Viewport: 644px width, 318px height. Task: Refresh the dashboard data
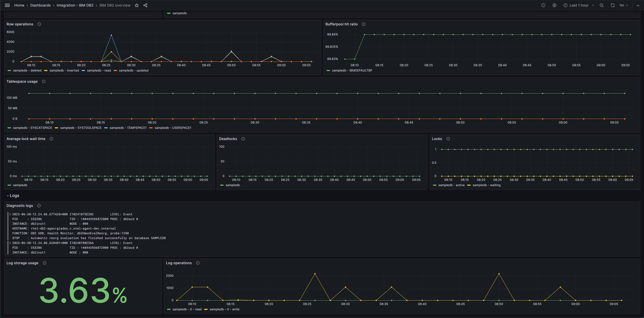pos(613,5)
